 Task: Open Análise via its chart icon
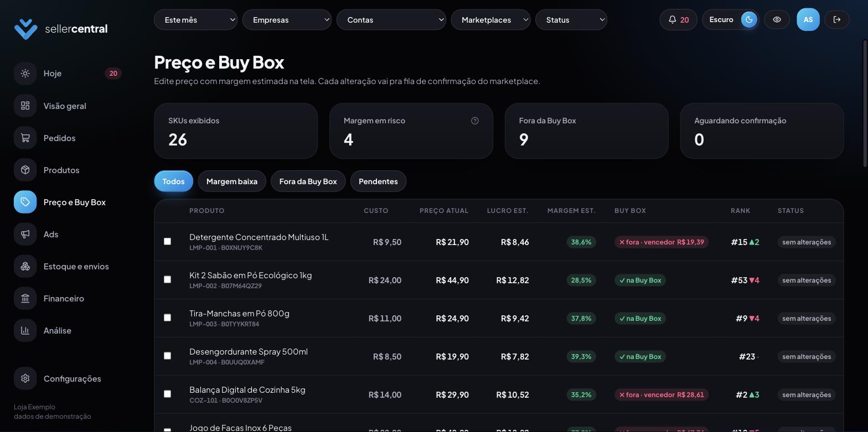point(25,330)
